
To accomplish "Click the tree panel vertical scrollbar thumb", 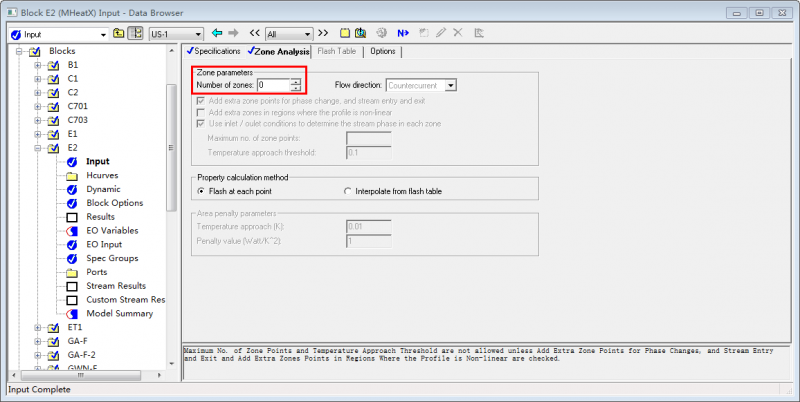I will click(171, 147).
